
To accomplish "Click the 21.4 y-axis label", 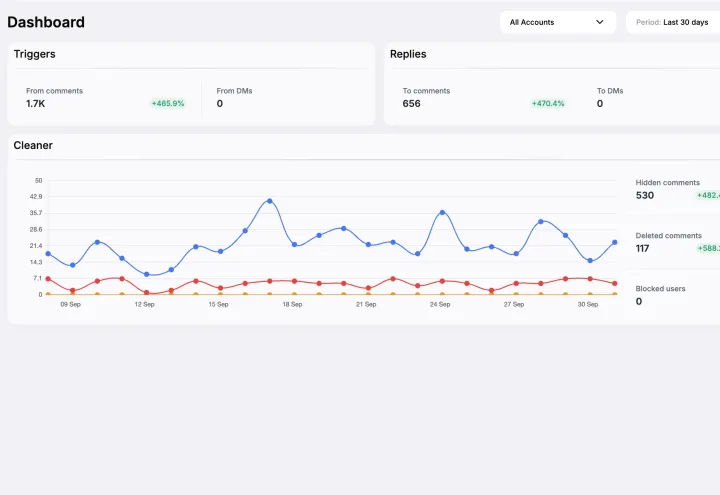I will (36, 246).
